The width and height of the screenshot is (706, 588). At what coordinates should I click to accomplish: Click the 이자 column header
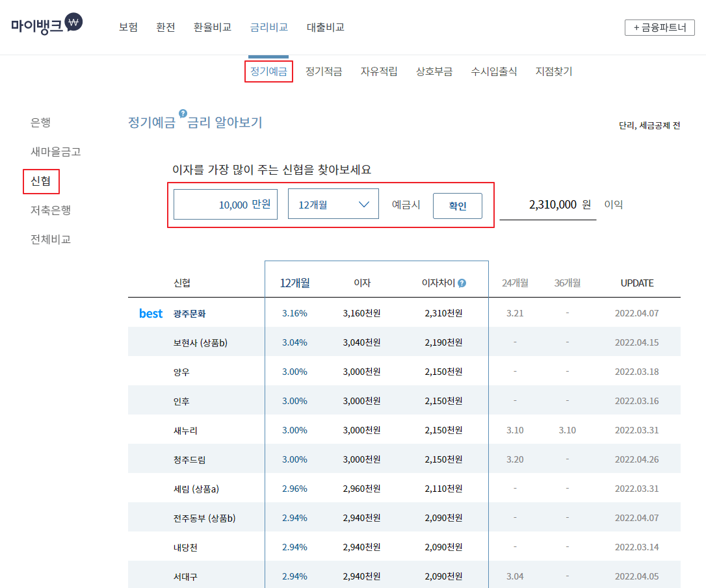click(362, 283)
